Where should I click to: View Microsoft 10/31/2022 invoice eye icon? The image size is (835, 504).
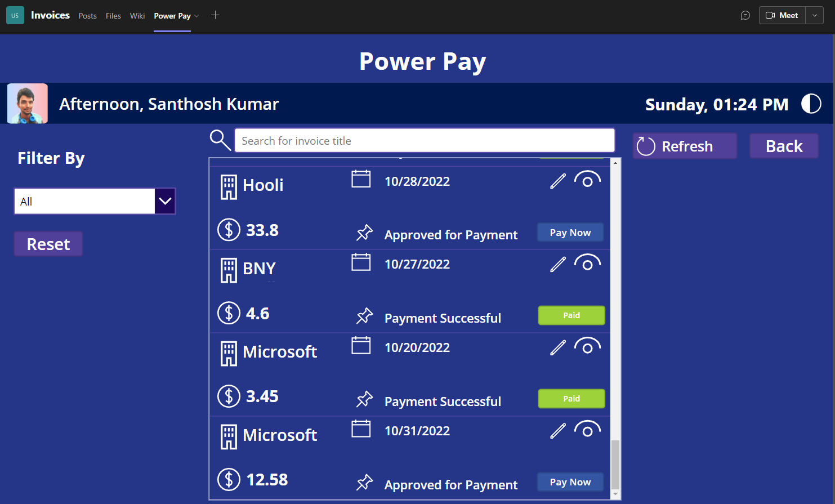(x=587, y=430)
